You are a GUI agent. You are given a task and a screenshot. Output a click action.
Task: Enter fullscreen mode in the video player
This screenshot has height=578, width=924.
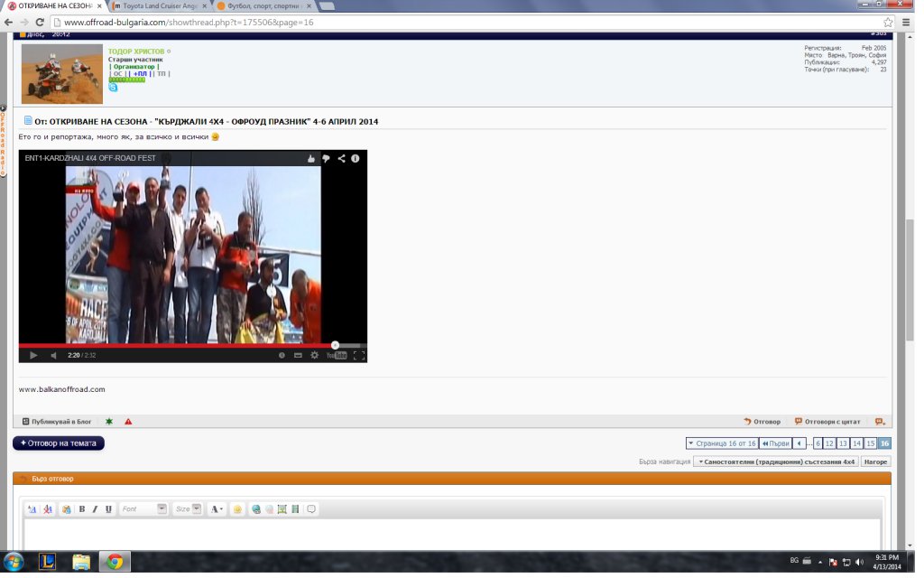(358, 355)
